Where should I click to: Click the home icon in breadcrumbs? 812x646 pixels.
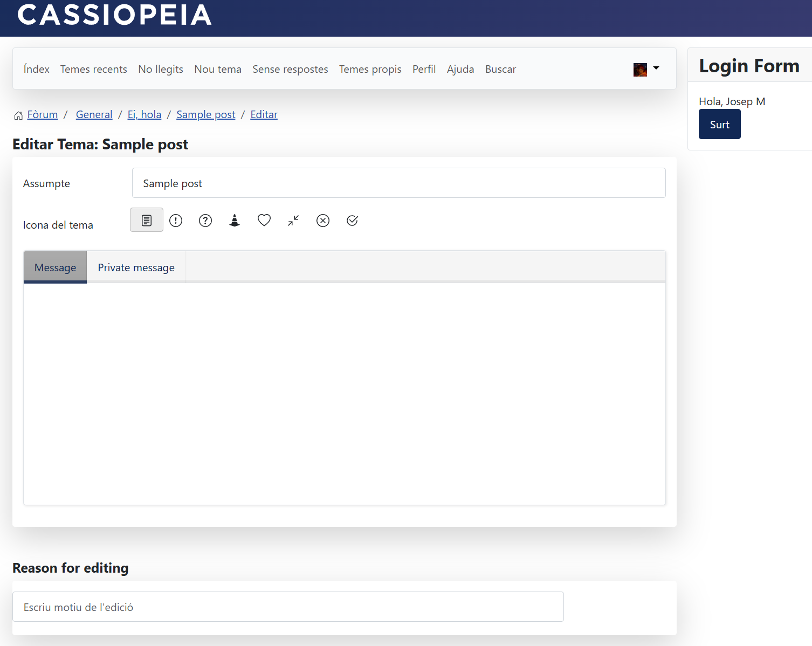(18, 115)
